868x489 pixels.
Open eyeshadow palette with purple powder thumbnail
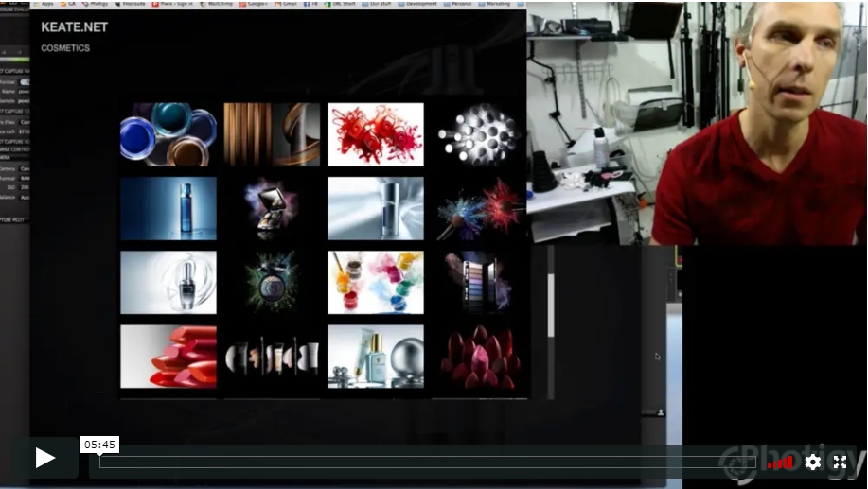(x=479, y=283)
